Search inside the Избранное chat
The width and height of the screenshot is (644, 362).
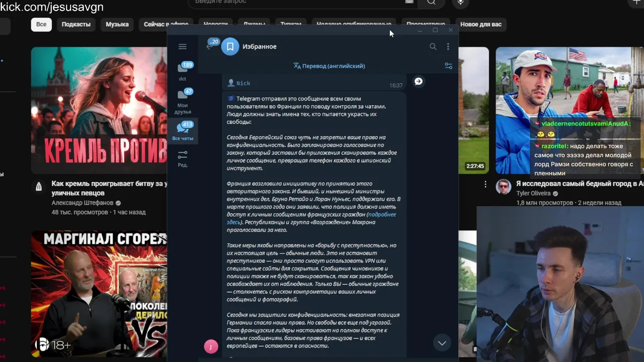(x=433, y=47)
